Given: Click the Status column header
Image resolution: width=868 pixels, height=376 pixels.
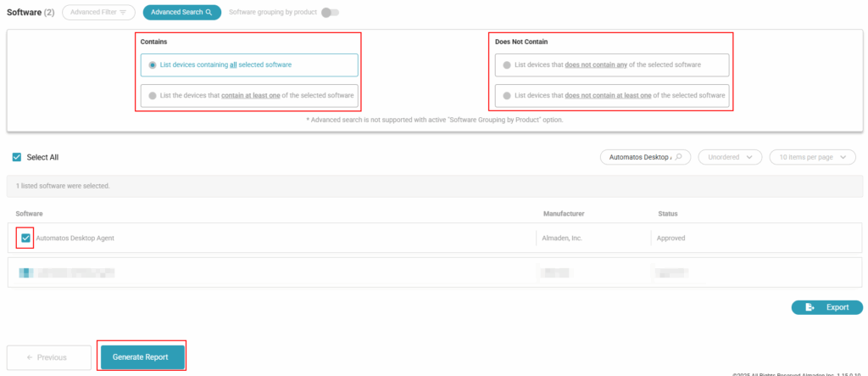Looking at the screenshot, I should (x=667, y=213).
